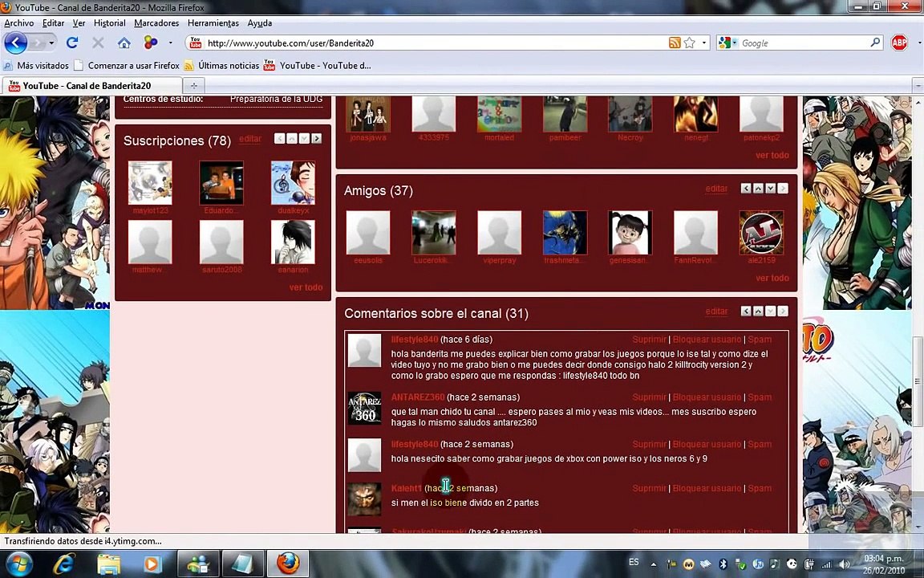The image size is (924, 578).
Task: Click editar link in Amigos
Action: (716, 188)
